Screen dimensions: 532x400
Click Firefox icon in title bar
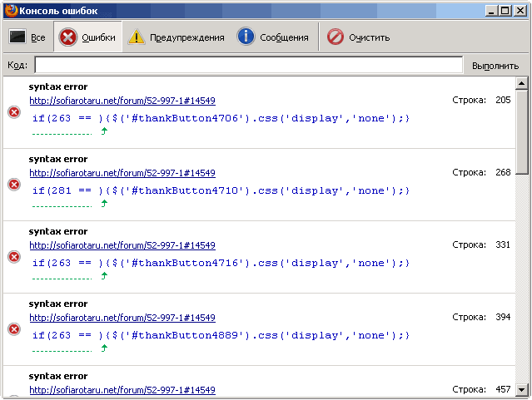pos(9,10)
